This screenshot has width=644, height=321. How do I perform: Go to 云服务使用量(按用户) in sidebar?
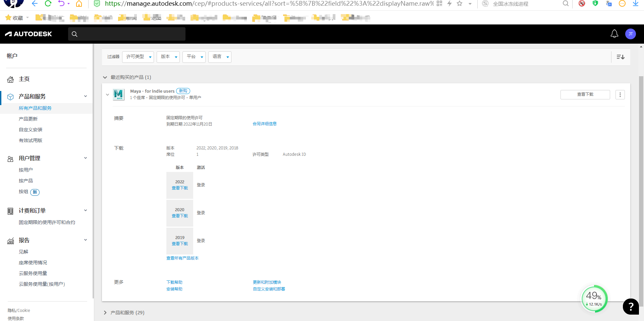click(42, 284)
